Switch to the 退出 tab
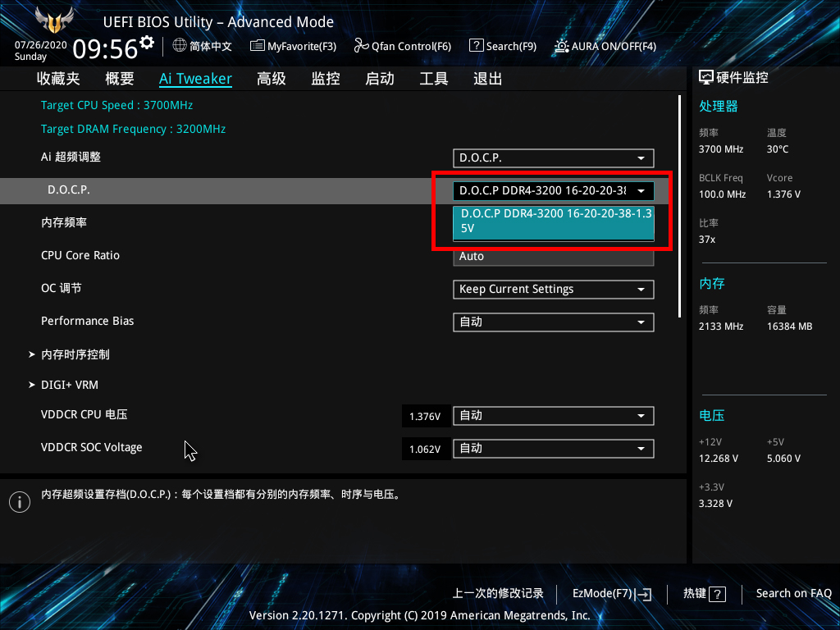 487,79
